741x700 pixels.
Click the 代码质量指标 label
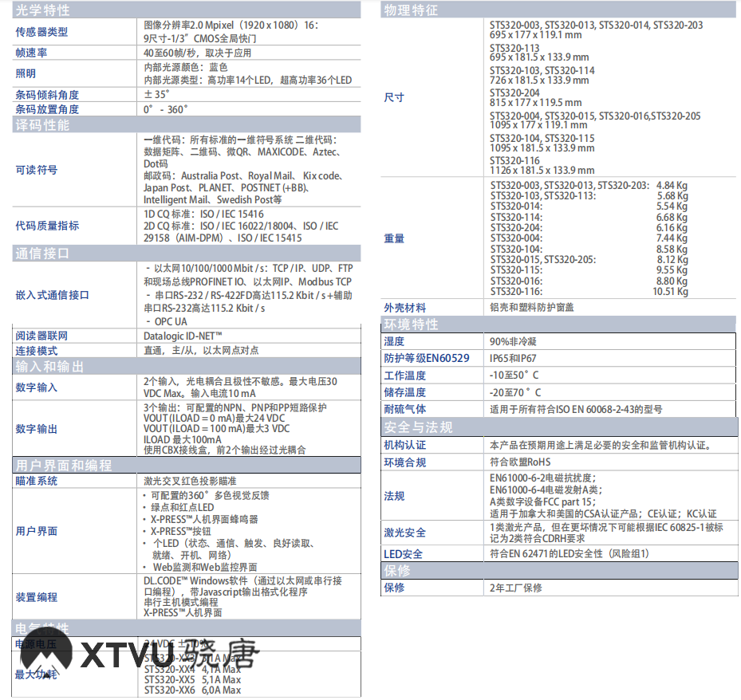point(47,226)
